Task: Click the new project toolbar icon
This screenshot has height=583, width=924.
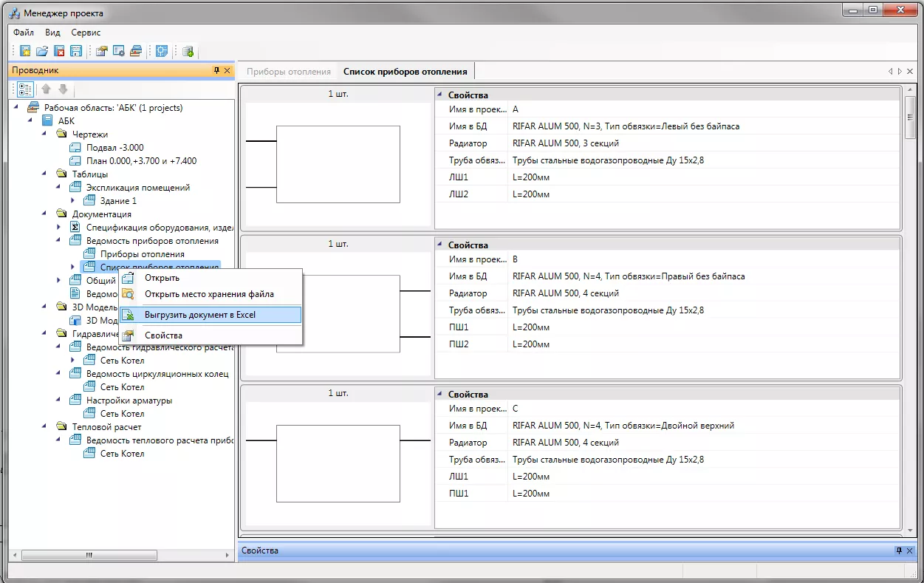Action: [x=25, y=51]
